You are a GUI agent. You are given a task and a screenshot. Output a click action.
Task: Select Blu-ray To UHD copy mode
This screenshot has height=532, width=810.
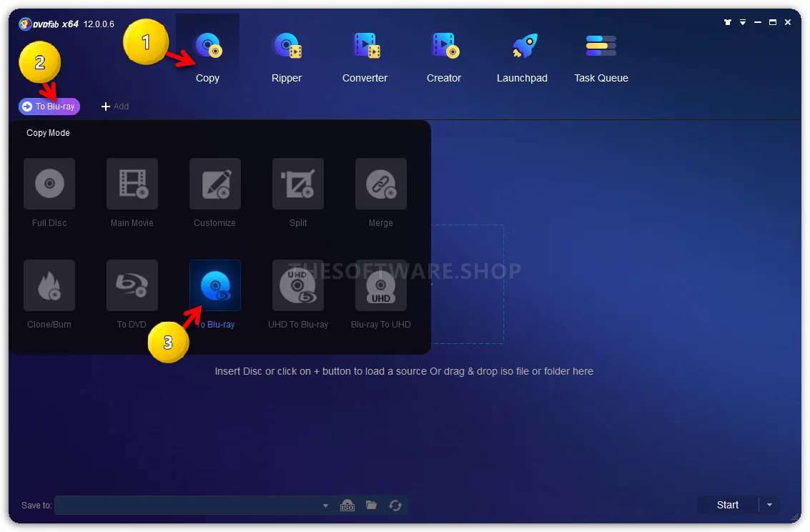(x=381, y=285)
